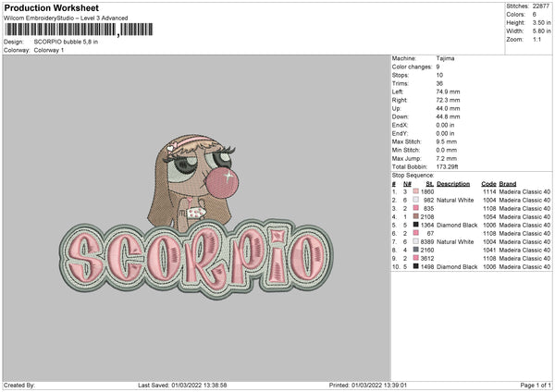The width and height of the screenshot is (555, 392).
Task: Click the design name SCORPIO bubble 5,8 in
Action: (x=66, y=42)
